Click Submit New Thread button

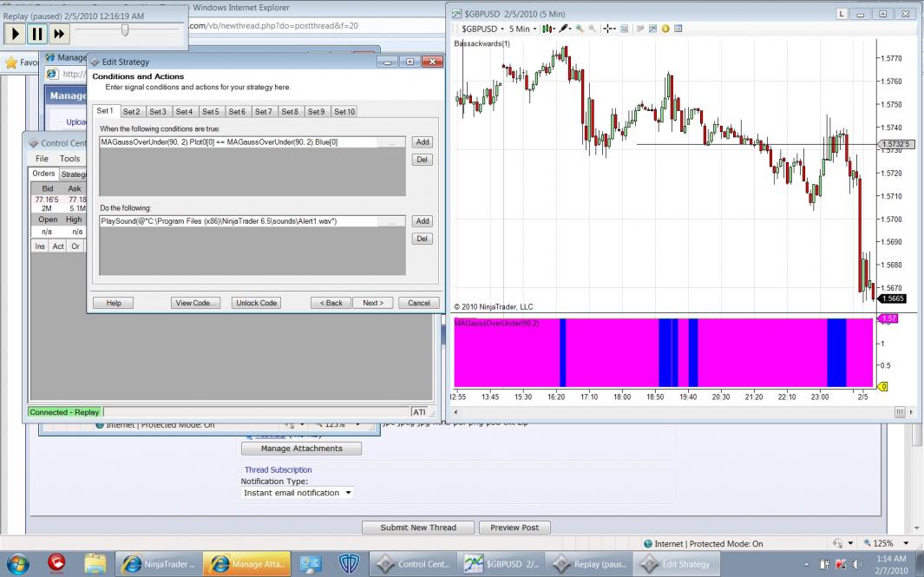(x=418, y=528)
